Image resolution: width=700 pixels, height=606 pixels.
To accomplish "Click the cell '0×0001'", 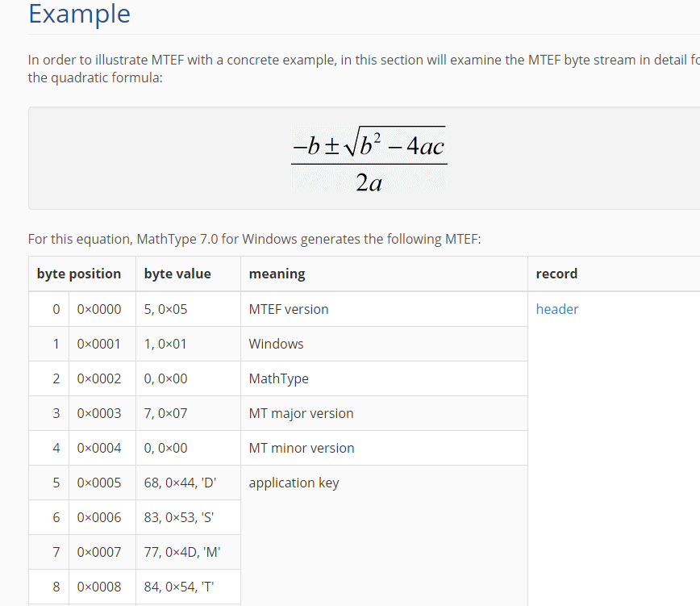I will point(102,344).
